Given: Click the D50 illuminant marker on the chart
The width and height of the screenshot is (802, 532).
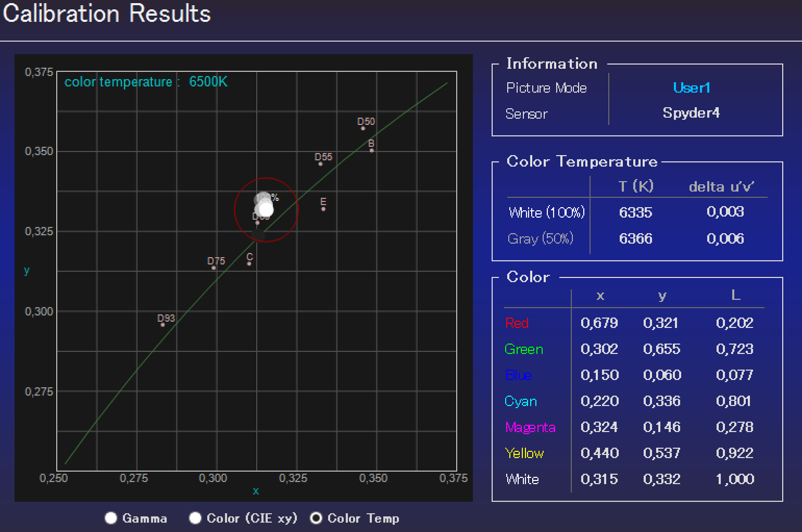Looking at the screenshot, I should pyautogui.click(x=364, y=128).
